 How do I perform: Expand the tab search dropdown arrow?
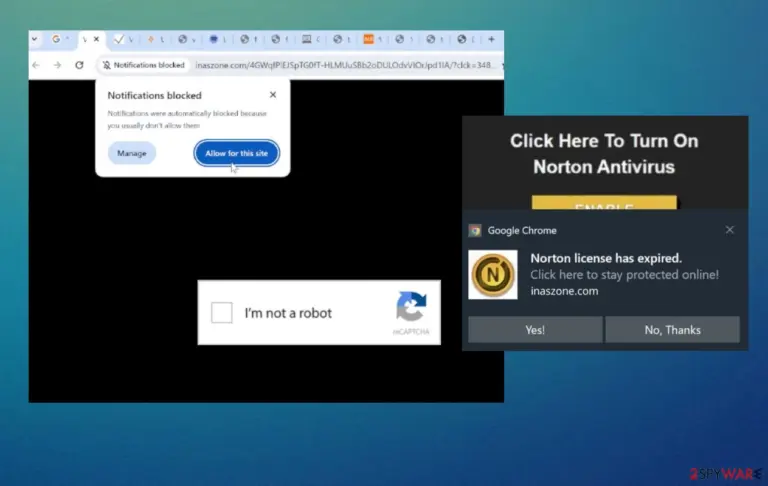pyautogui.click(x=34, y=39)
